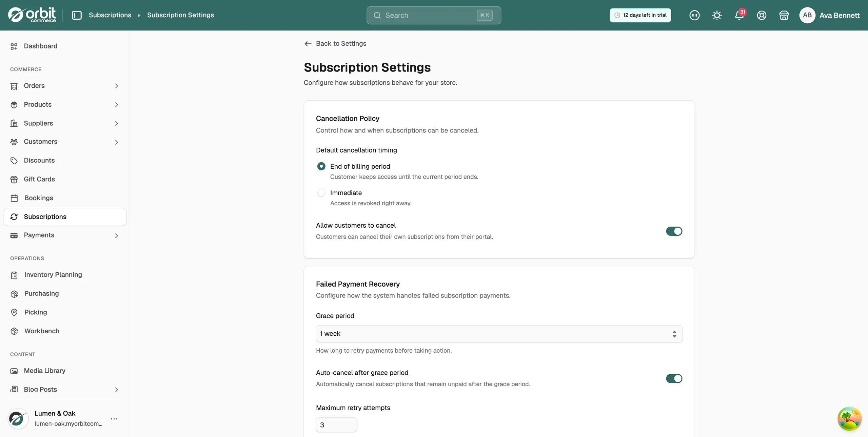The image size is (868, 437).
Task: Open the palm tree floating widget
Action: click(849, 419)
